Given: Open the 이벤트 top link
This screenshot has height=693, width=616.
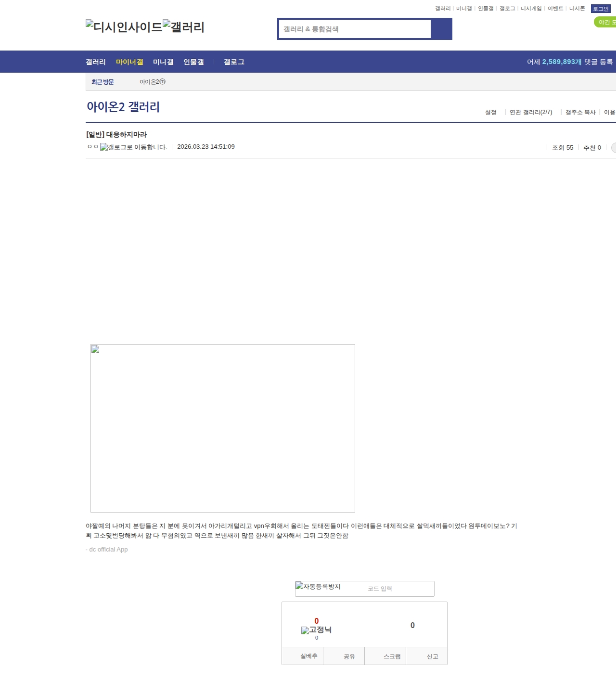Looking at the screenshot, I should pos(555,9).
